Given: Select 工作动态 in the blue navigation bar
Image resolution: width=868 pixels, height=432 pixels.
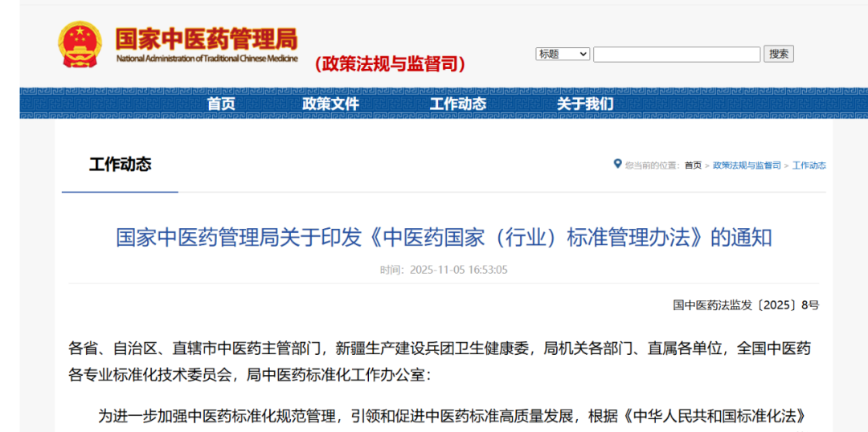Looking at the screenshot, I should [457, 104].
